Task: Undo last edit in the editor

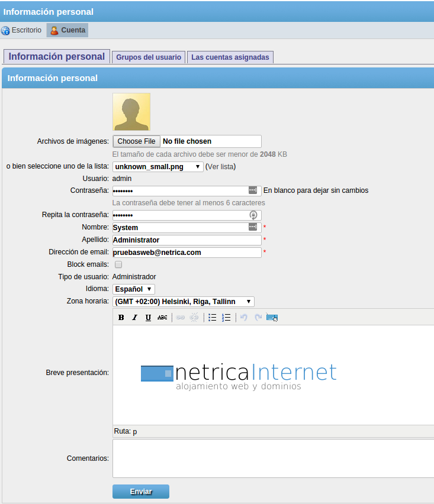Action: click(x=244, y=318)
